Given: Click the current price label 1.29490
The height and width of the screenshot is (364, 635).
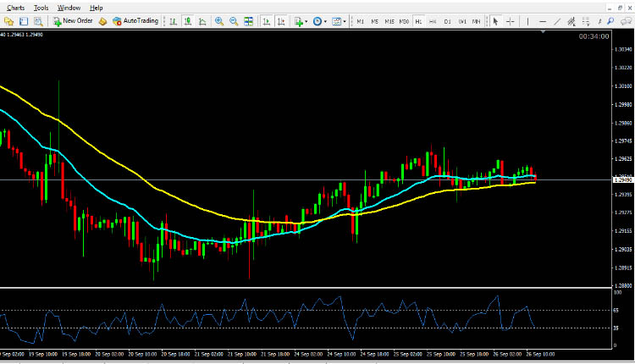Looking at the screenshot, I should pyautogui.click(x=622, y=179).
